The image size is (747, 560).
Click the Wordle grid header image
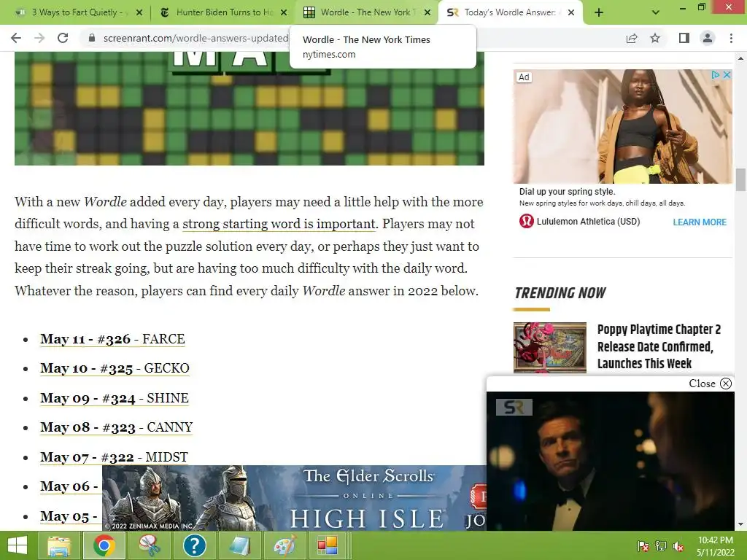click(x=249, y=109)
